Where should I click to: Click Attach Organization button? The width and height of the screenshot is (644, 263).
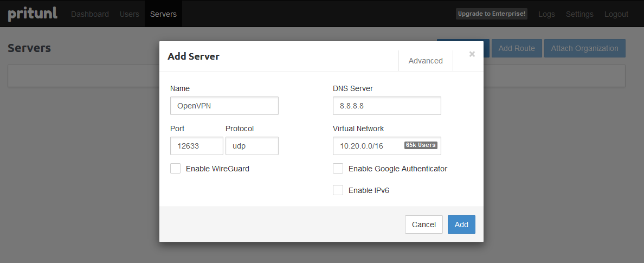(584, 48)
